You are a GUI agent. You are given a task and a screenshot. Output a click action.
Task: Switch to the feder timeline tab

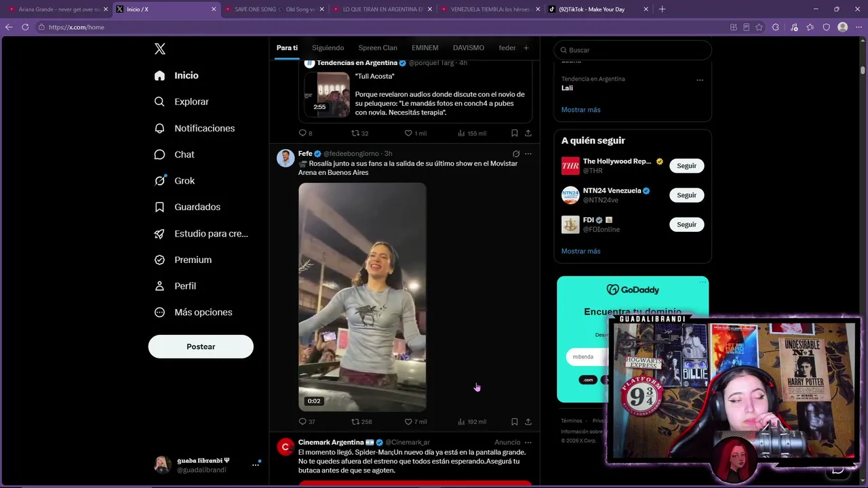tap(507, 48)
